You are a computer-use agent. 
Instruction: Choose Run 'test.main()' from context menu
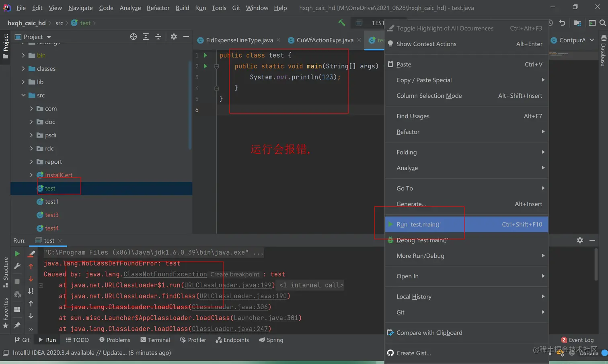pos(466,224)
